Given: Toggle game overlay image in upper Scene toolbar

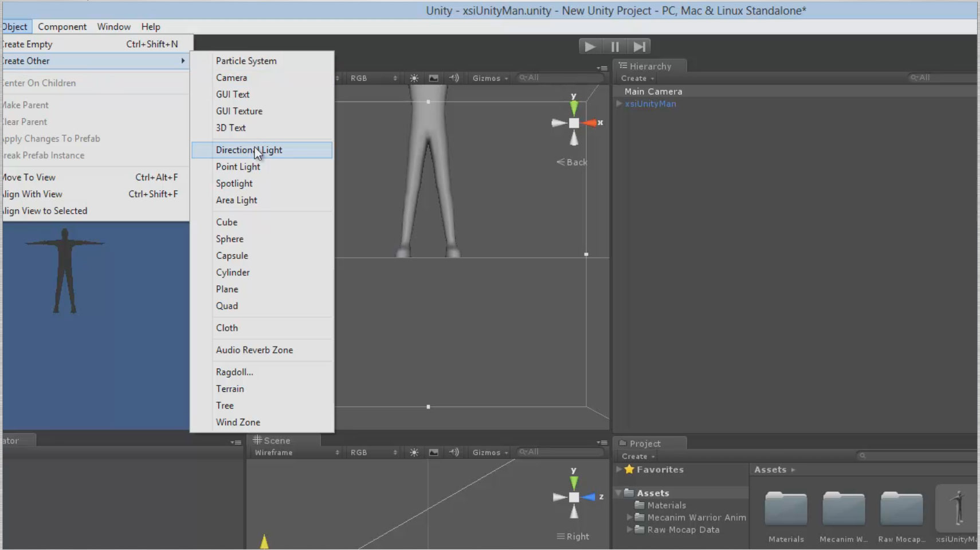Looking at the screenshot, I should pyautogui.click(x=434, y=78).
